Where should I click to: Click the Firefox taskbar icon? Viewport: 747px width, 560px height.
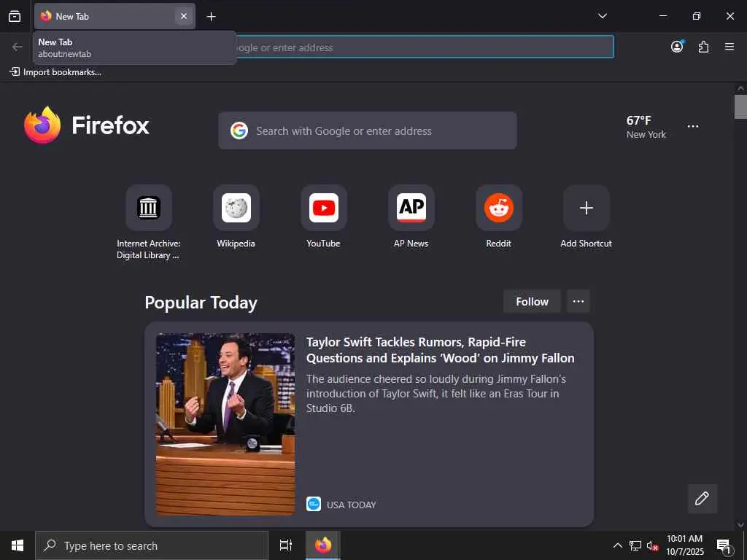click(323, 545)
